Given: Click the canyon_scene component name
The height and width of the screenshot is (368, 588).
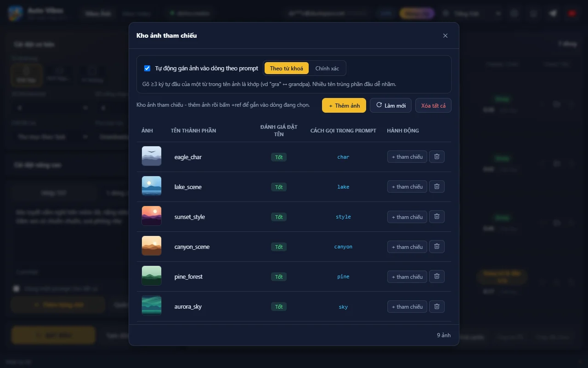Looking at the screenshot, I should 192,247.
